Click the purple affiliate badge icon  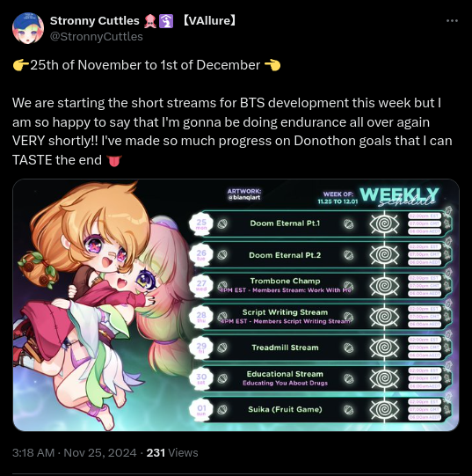166,21
